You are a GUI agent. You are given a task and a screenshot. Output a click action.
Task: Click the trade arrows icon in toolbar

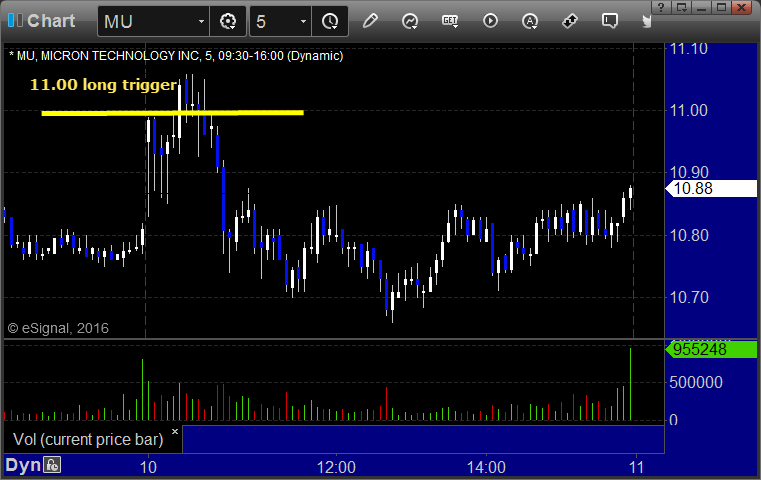pos(570,21)
